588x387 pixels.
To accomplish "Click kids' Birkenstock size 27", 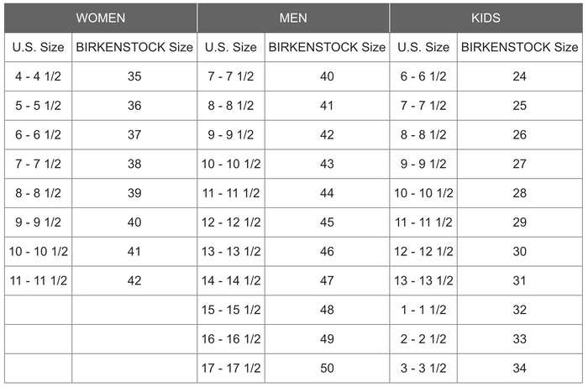I will click(x=520, y=164).
